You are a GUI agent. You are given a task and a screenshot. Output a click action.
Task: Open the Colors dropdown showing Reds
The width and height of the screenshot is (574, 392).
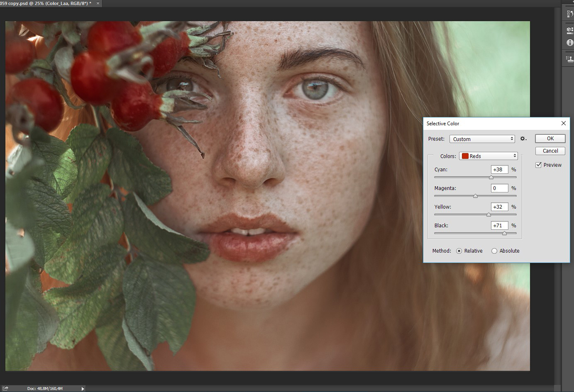click(x=489, y=156)
